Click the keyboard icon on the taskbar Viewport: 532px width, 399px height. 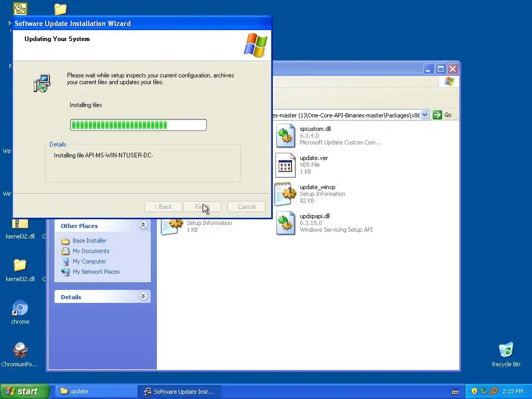tap(455, 392)
